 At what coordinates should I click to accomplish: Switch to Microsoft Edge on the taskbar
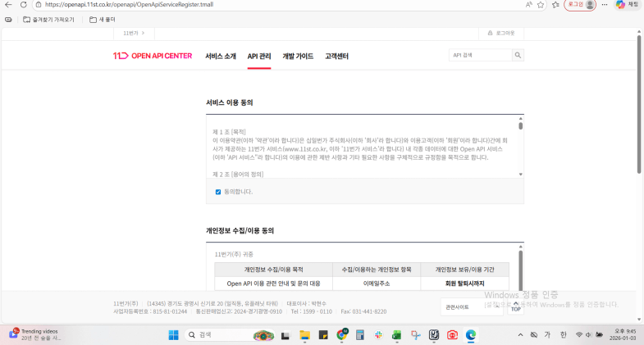click(471, 335)
